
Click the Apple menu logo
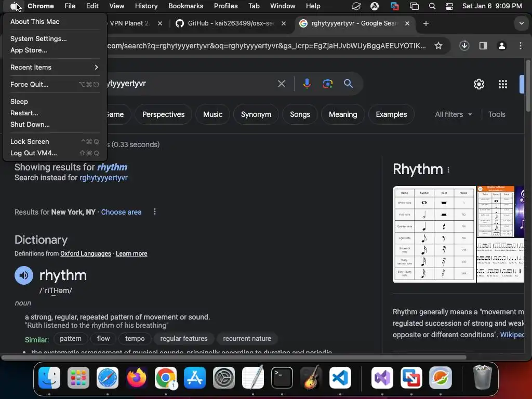[14, 6]
